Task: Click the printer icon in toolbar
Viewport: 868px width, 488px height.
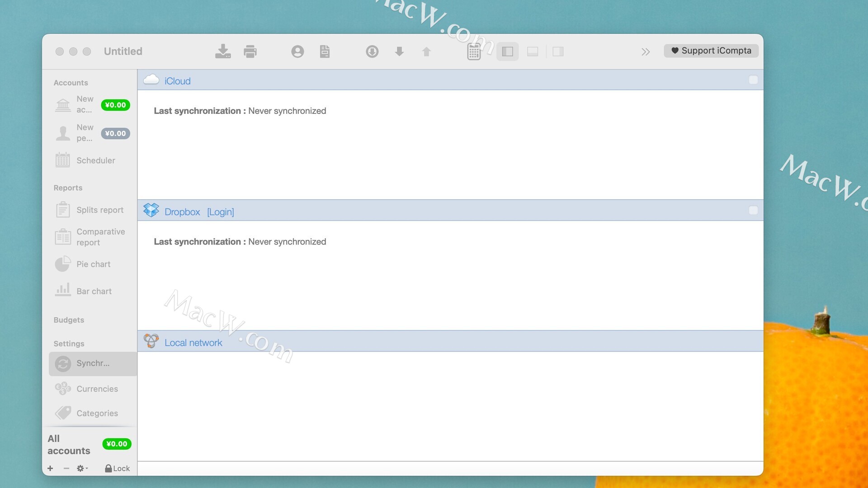Action: [x=250, y=52]
